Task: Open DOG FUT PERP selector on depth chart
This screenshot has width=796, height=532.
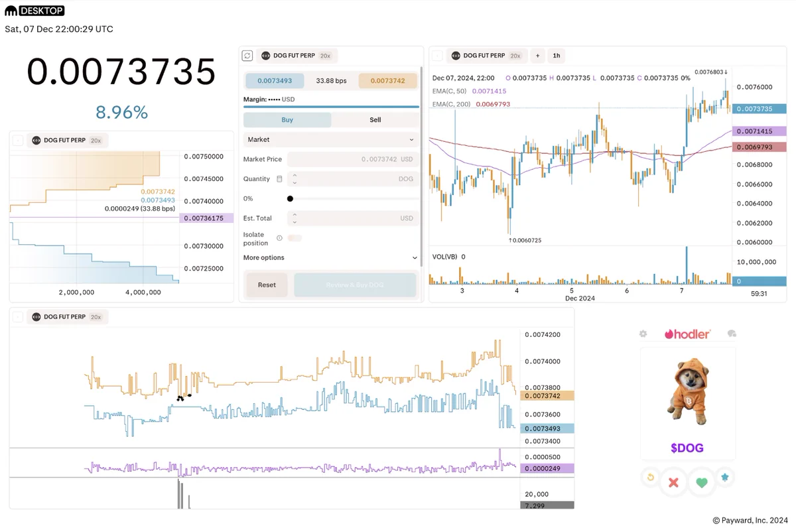Action: tap(68, 141)
